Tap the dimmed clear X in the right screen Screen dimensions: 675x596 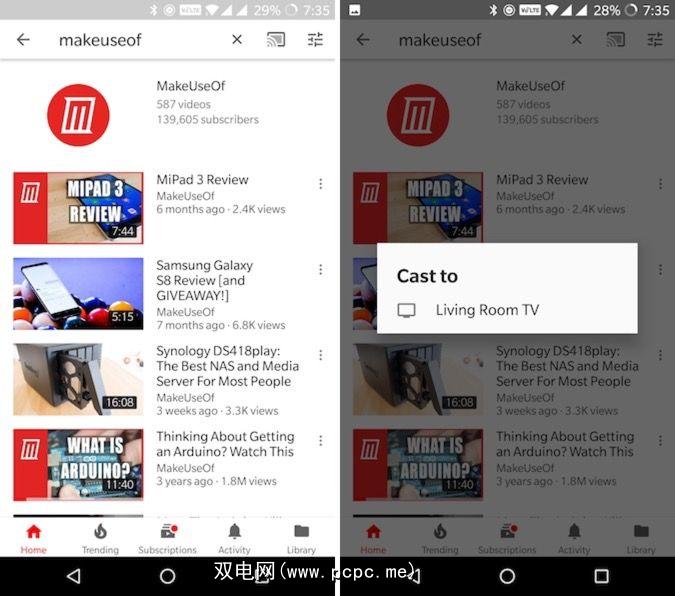tap(576, 40)
